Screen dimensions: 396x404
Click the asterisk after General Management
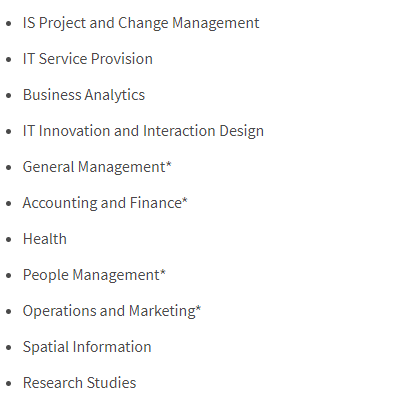[x=169, y=164]
